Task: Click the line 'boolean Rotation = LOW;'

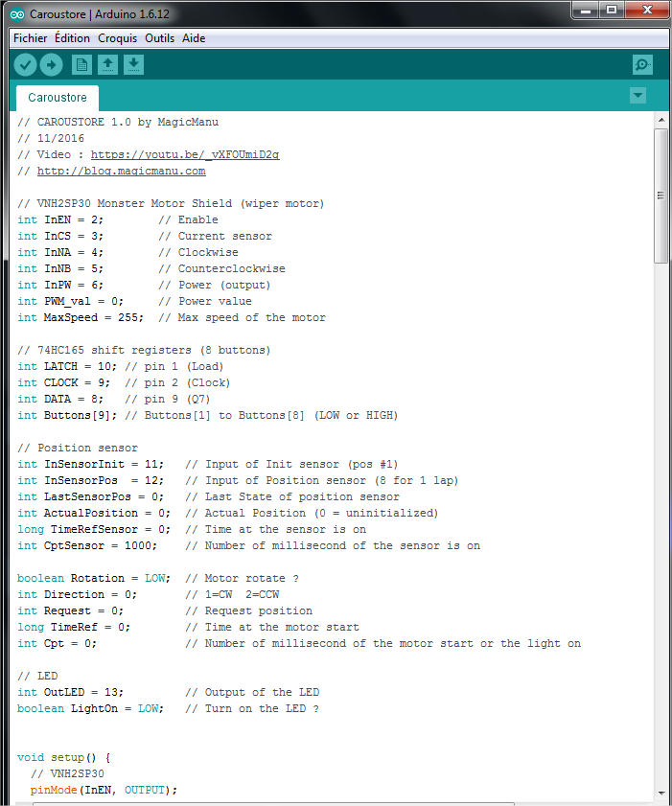Action: 94,578
